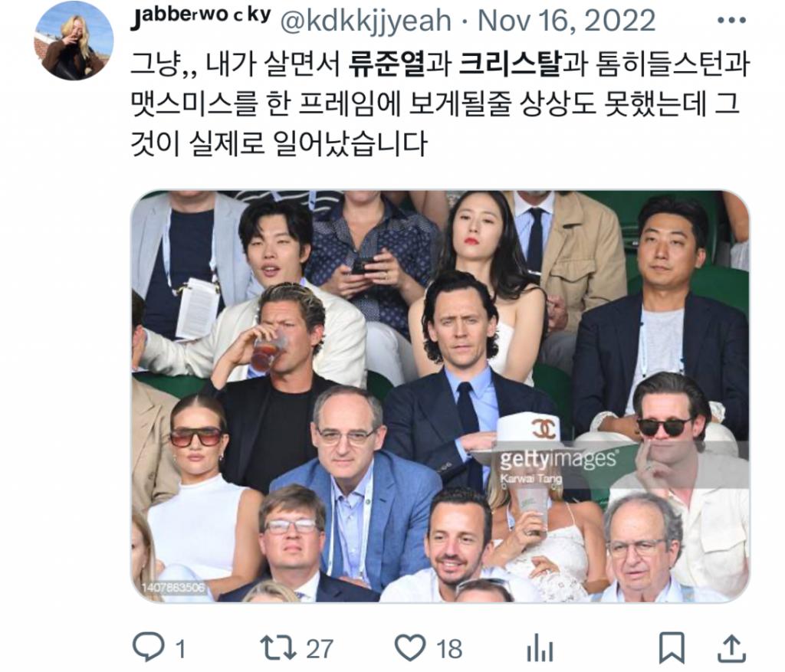
Task: Open the Jabberwocky display name profile
Action: click(200, 18)
